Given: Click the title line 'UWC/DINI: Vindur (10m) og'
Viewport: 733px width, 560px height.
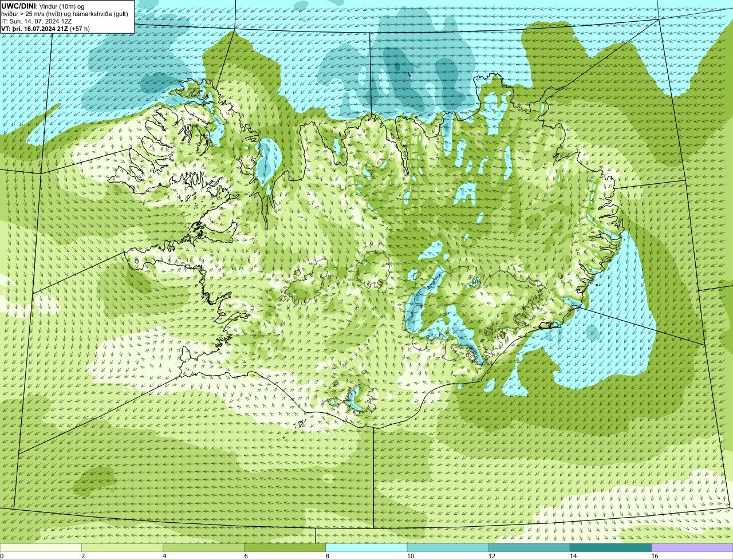Looking at the screenshot, I should [43, 6].
